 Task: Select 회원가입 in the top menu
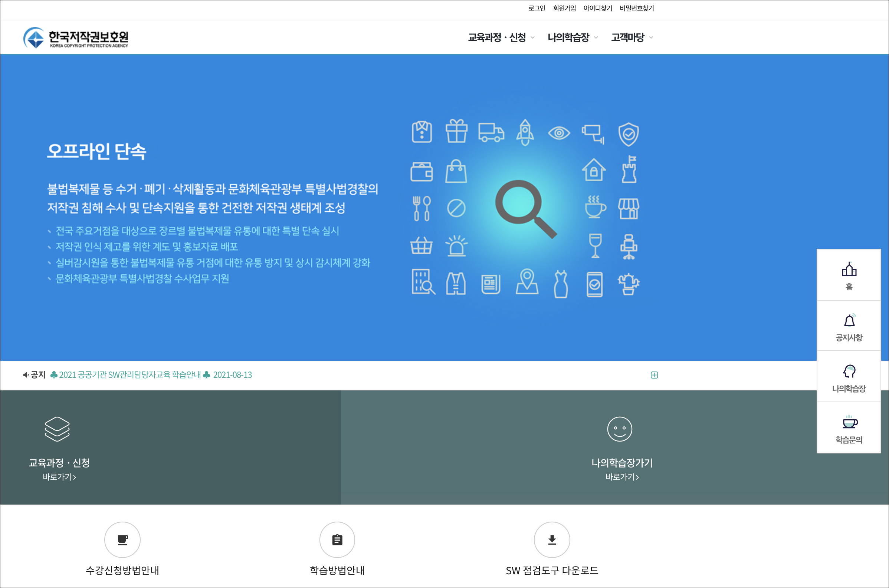click(564, 8)
